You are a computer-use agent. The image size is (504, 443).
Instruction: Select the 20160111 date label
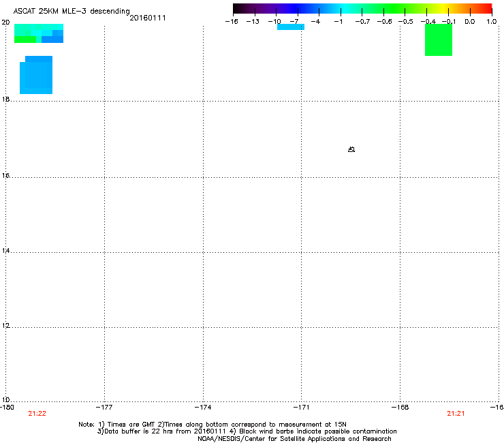(x=148, y=18)
